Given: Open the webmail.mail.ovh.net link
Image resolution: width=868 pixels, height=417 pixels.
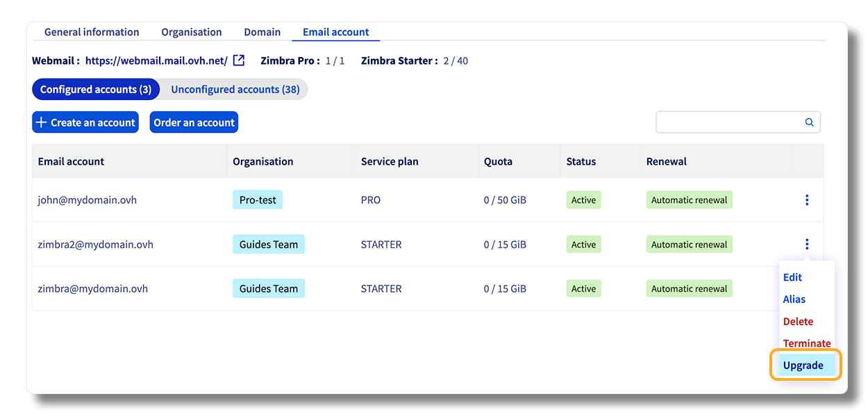Looking at the screenshot, I should [156, 60].
